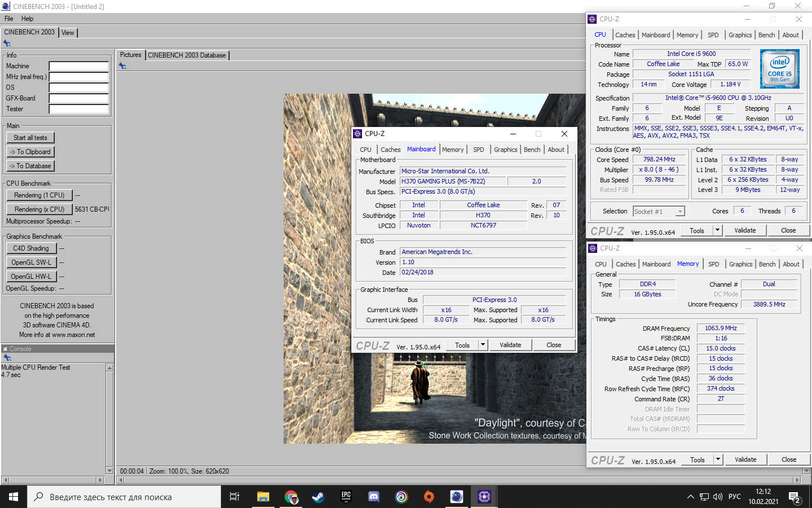812x508 pixels.
Task: Click the MHz (real freq.) input field
Action: point(78,77)
